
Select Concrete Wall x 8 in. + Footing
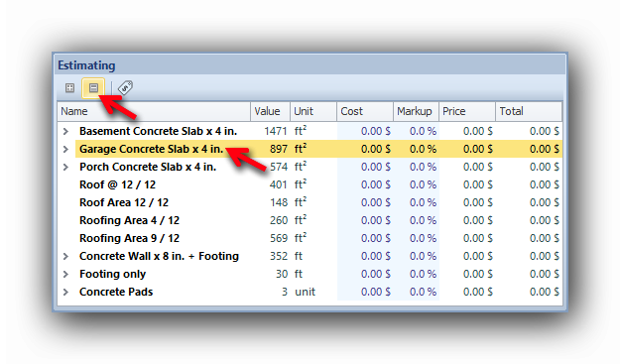click(159, 257)
